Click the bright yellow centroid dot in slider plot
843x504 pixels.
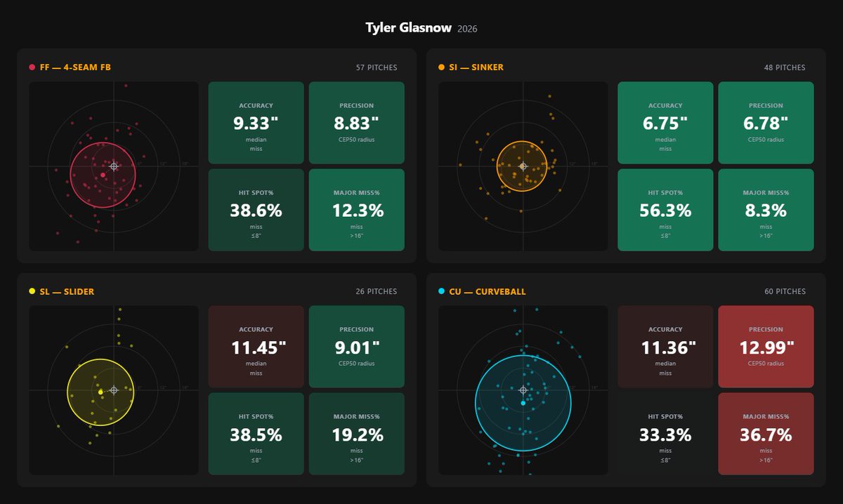(x=100, y=392)
